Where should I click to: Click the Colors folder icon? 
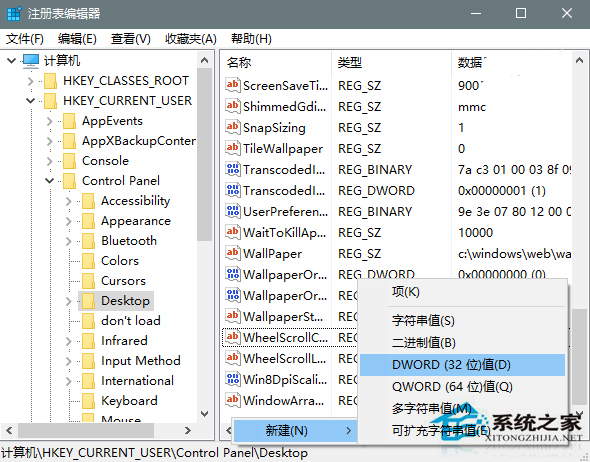pos(88,261)
